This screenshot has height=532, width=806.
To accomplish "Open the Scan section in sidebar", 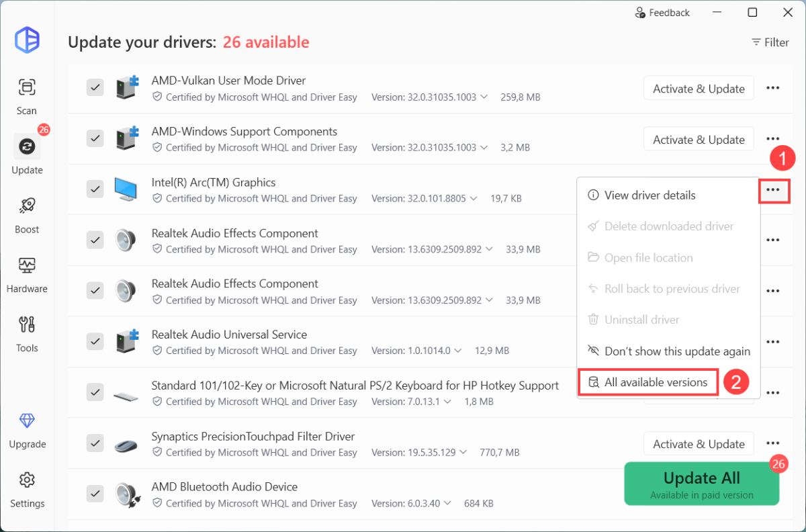I will (27, 95).
